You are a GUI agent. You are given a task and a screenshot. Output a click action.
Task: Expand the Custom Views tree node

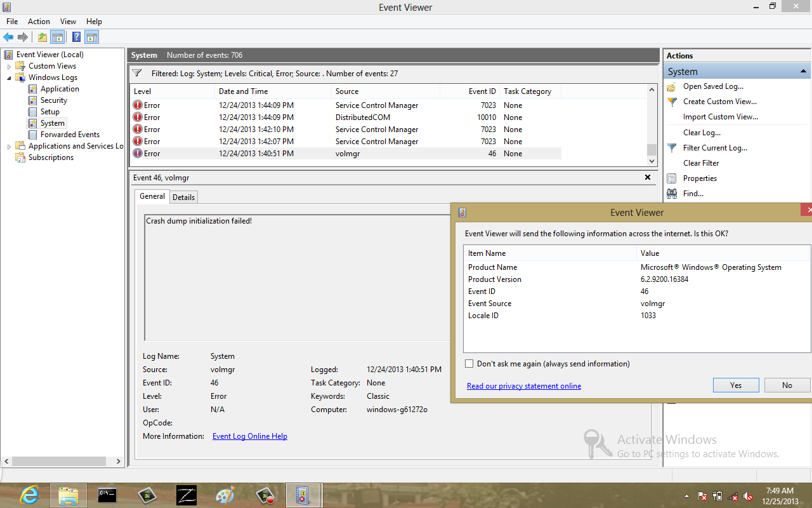[9, 65]
